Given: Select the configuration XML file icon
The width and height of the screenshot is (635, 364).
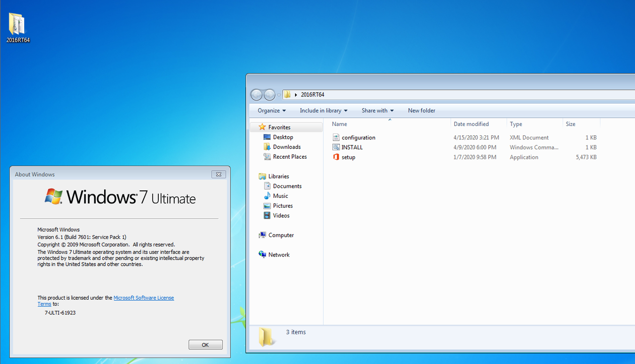Looking at the screenshot, I should tap(336, 137).
